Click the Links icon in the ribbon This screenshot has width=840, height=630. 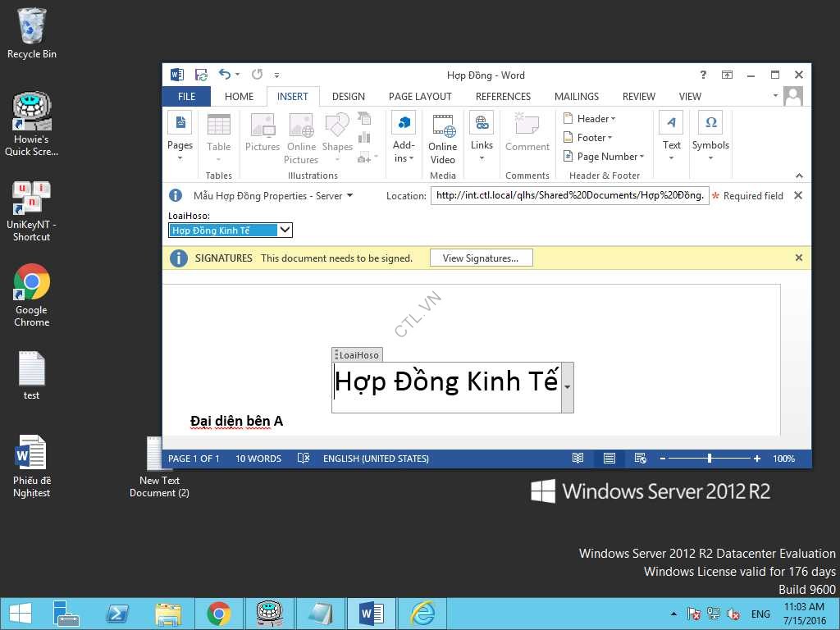coord(482,133)
